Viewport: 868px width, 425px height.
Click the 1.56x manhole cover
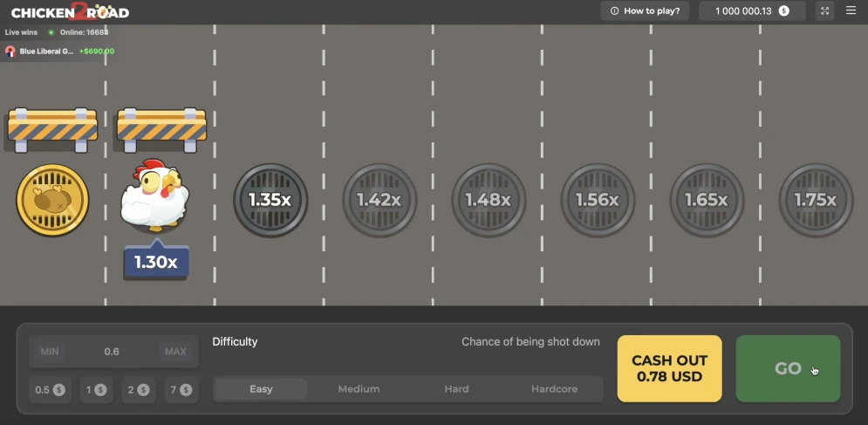tap(598, 200)
